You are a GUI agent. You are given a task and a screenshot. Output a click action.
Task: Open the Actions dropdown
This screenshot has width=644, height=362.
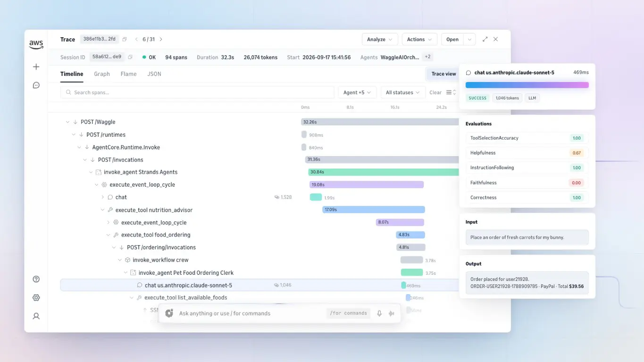coord(419,40)
